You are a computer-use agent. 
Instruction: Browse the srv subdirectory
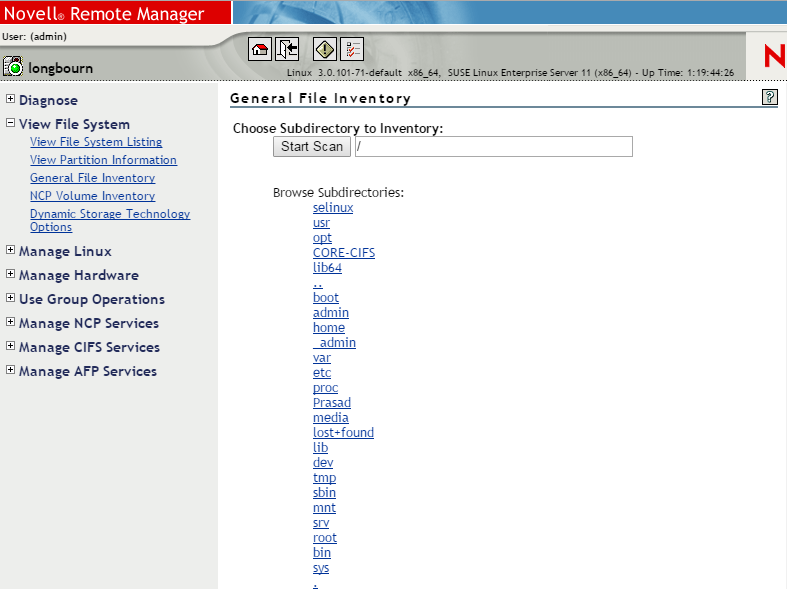(321, 523)
